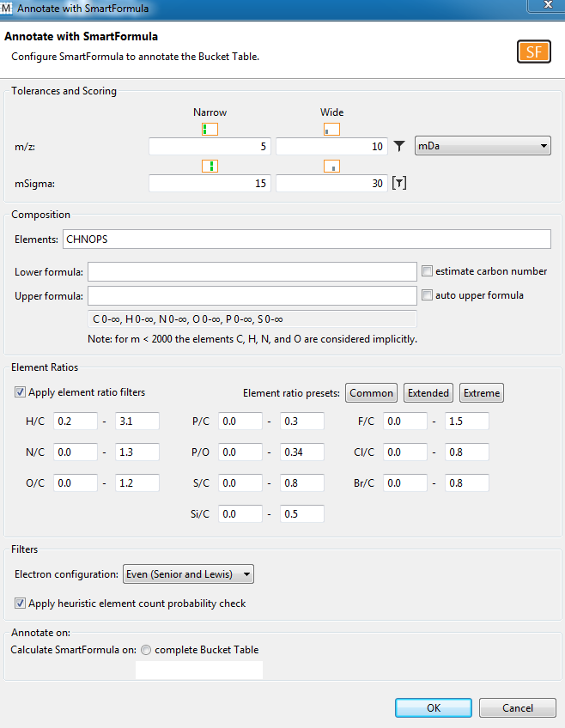Click the Lower formula input field

pos(252,271)
